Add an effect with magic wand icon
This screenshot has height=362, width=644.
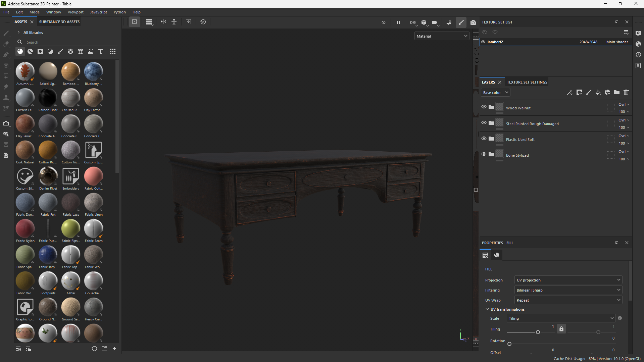570,92
